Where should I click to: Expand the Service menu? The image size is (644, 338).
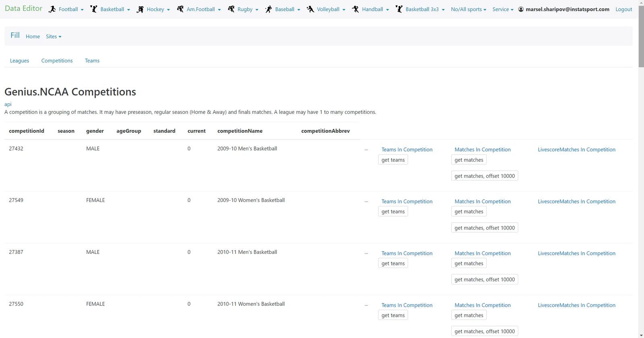(503, 9)
